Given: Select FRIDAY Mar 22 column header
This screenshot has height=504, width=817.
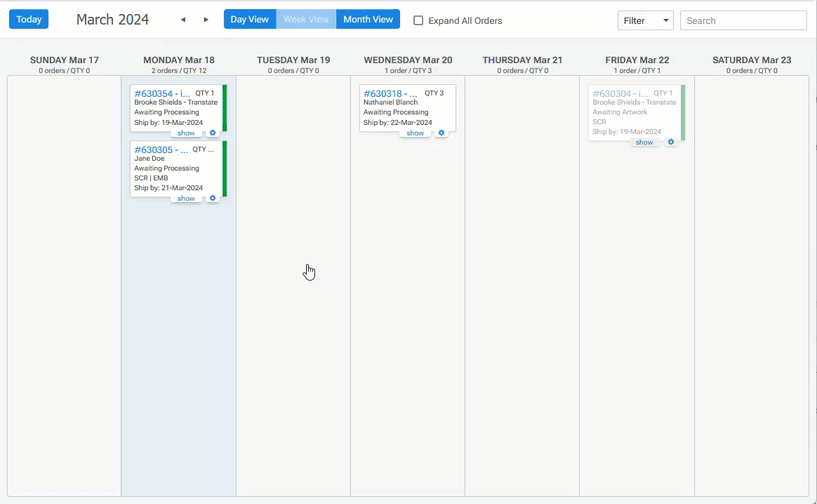Looking at the screenshot, I should (637, 60).
